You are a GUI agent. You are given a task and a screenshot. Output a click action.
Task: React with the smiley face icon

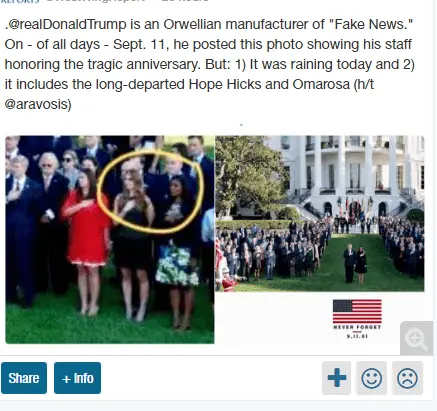click(x=372, y=378)
